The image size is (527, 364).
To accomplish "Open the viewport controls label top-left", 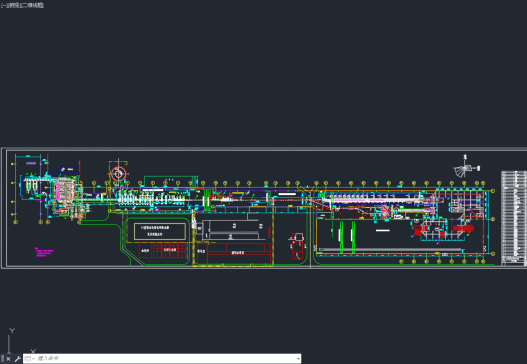I will pyautogui.click(x=22, y=5).
